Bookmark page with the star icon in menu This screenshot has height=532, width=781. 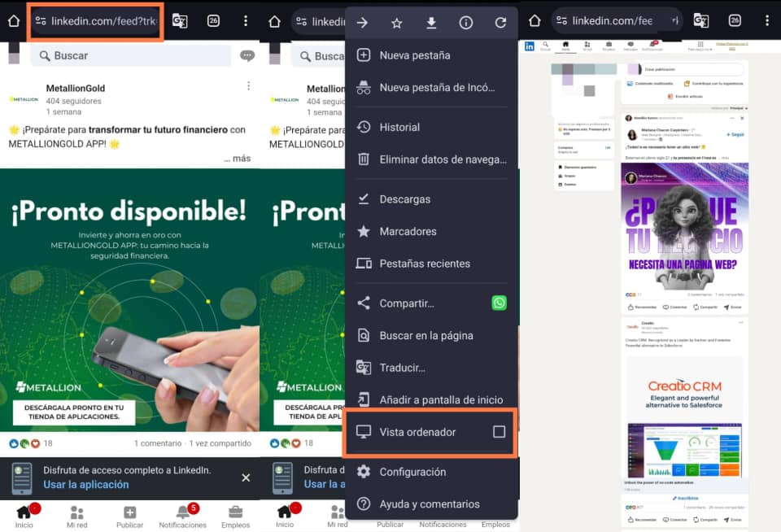pos(396,23)
